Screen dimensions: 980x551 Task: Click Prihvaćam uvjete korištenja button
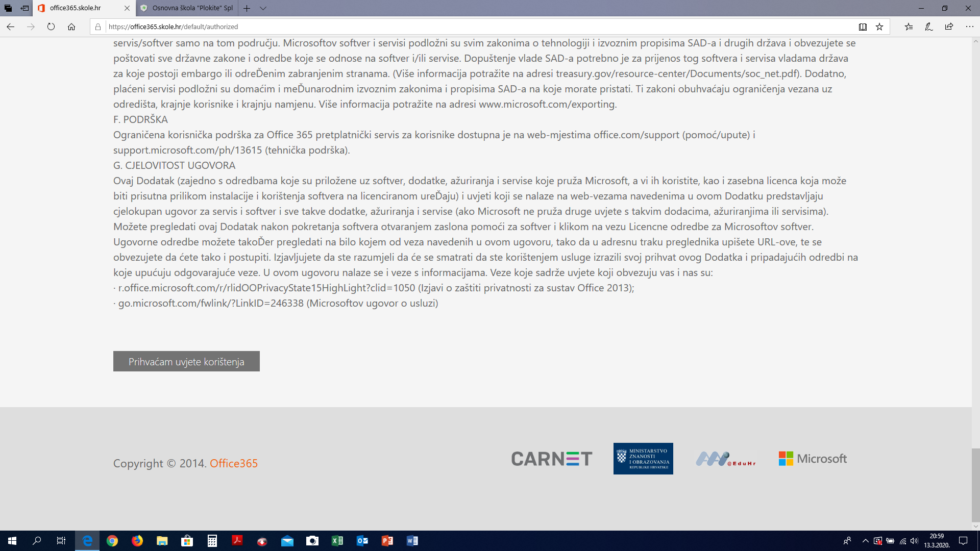pos(186,361)
